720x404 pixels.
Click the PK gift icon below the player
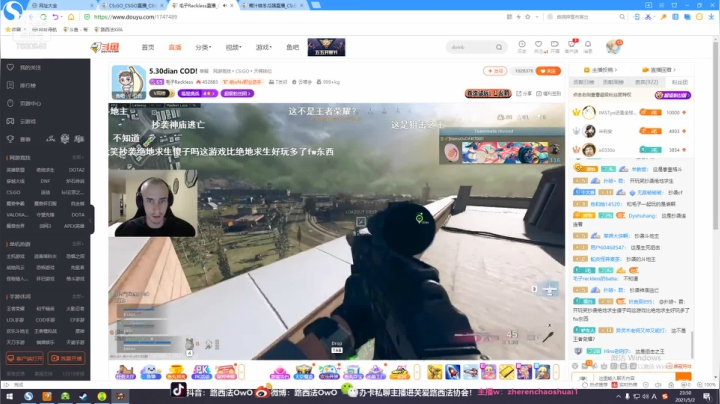click(x=201, y=371)
